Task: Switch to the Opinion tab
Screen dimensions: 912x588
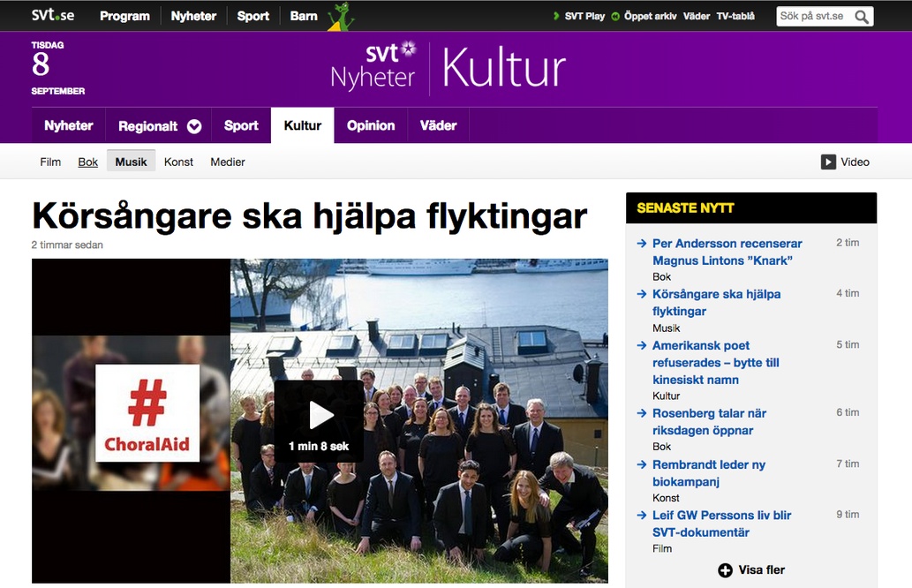Action: 371,125
